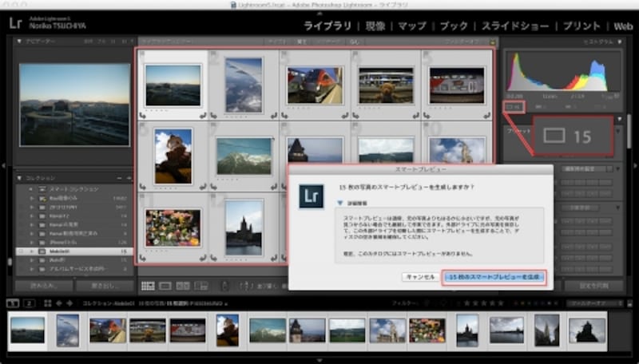The image size is (639, 364).
Task: Rotate the sunset photo clockwise in the grid
Action: (203, 116)
